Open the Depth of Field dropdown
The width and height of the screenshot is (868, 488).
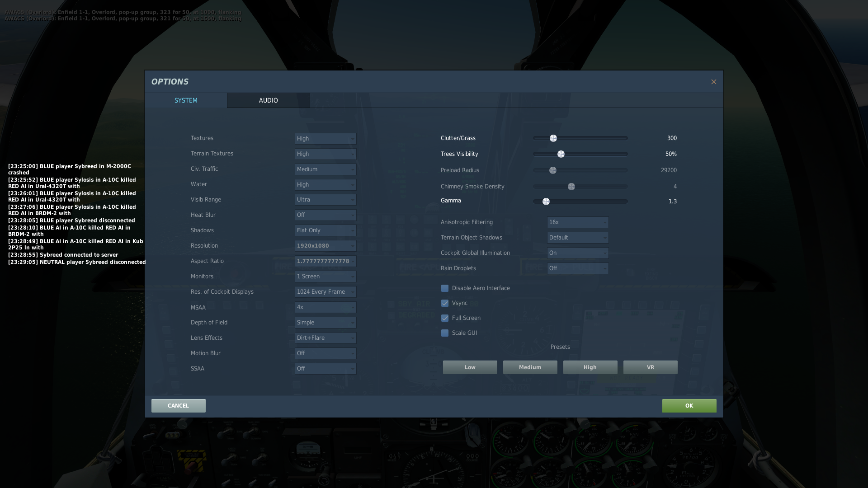click(325, 323)
